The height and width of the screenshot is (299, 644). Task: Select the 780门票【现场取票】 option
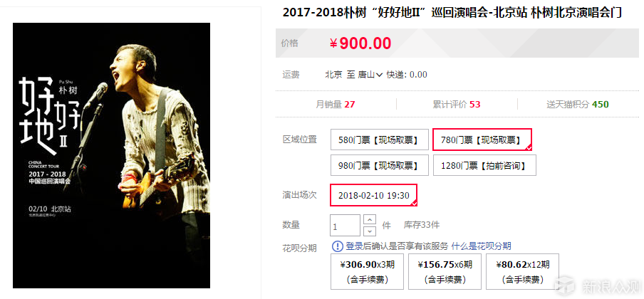point(482,140)
